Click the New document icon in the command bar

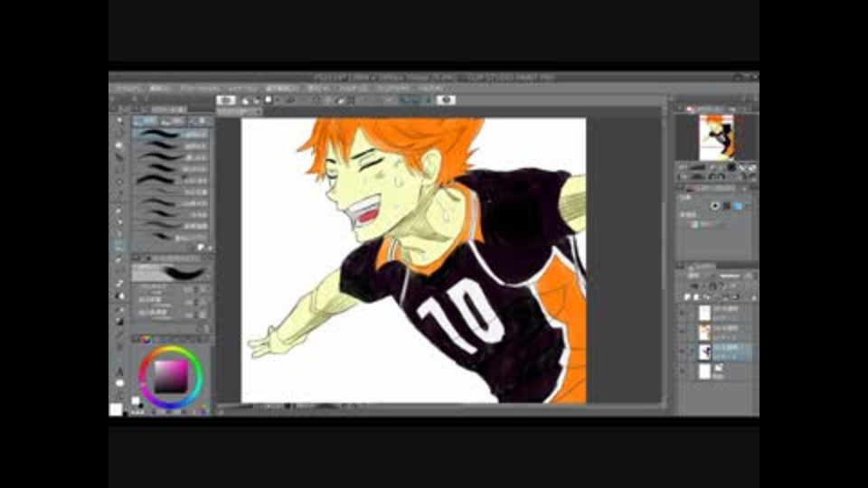pyautogui.click(x=245, y=100)
